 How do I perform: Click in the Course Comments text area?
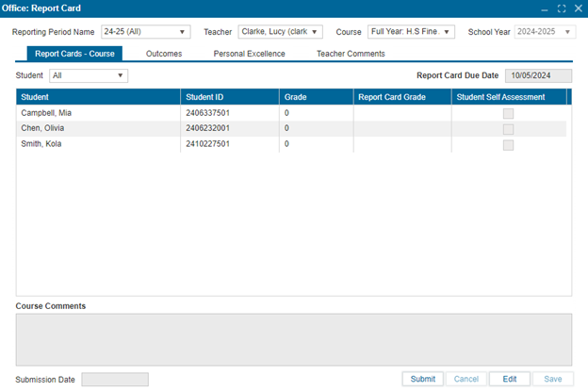click(293, 338)
